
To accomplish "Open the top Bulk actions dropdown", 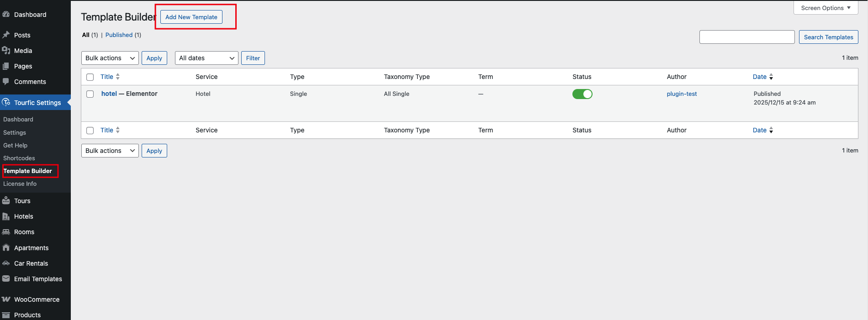I will coord(110,58).
